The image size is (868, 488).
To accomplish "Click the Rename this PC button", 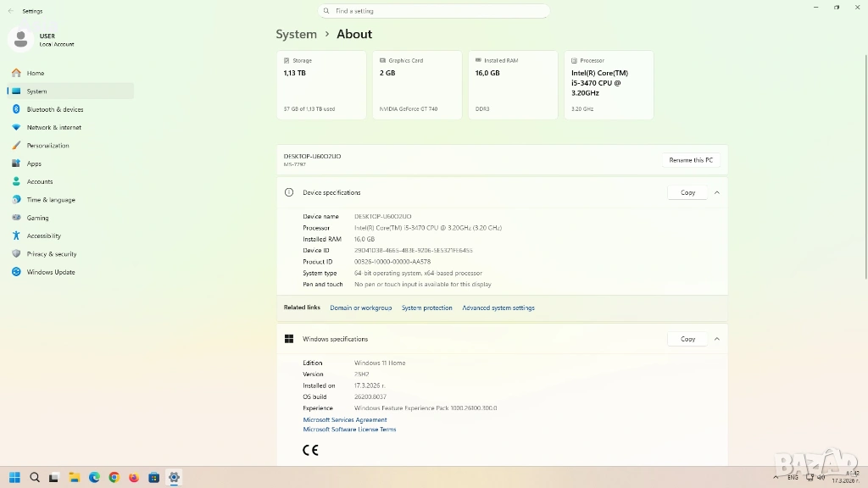I will 691,160.
